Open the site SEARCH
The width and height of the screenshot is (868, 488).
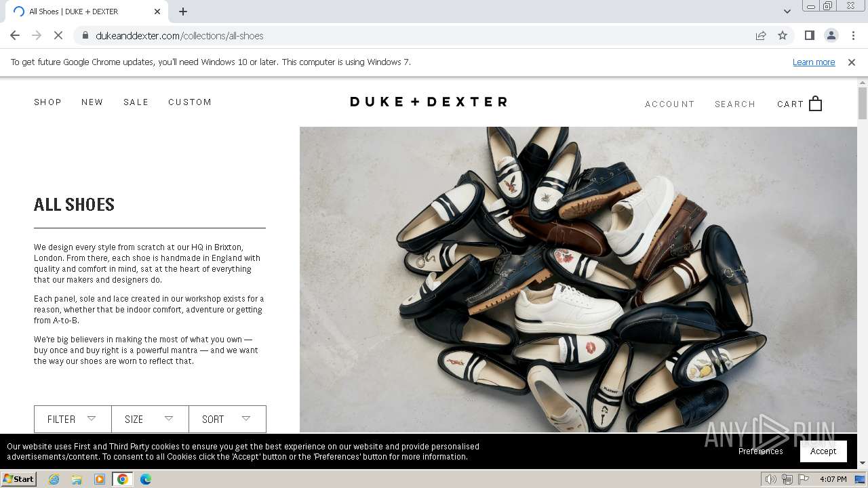735,104
